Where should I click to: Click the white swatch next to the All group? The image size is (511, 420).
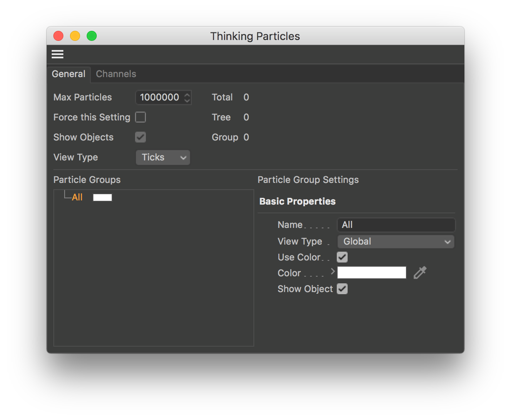pyautogui.click(x=102, y=197)
